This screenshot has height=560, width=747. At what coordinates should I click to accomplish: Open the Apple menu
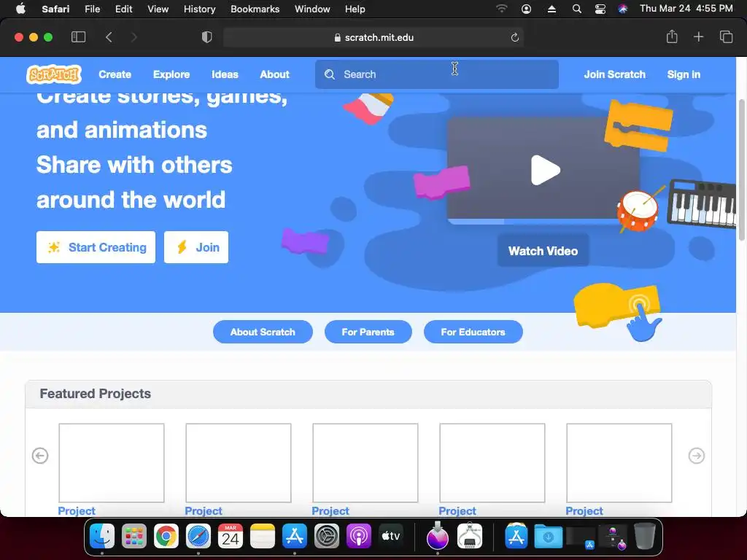[x=20, y=9]
